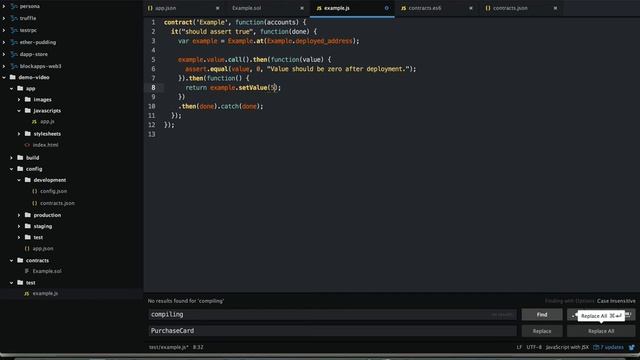
Task: Click the development folder icon
Action: [28, 180]
